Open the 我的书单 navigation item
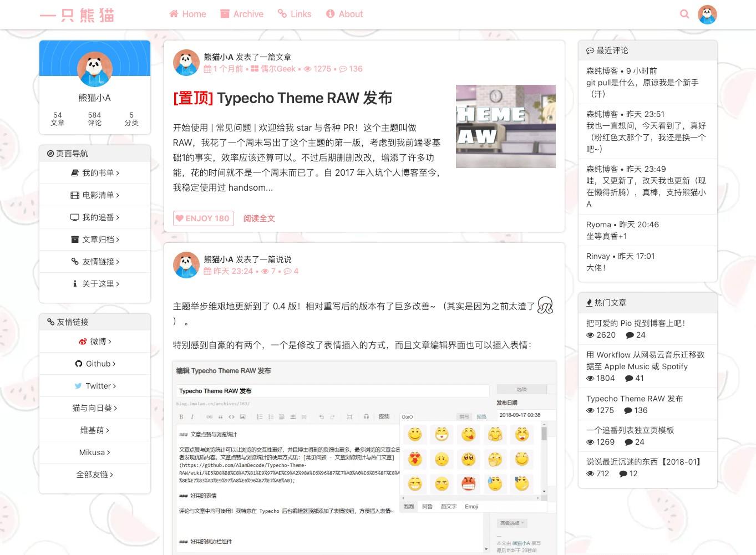Viewport: 756px width, 555px height. coord(95,173)
